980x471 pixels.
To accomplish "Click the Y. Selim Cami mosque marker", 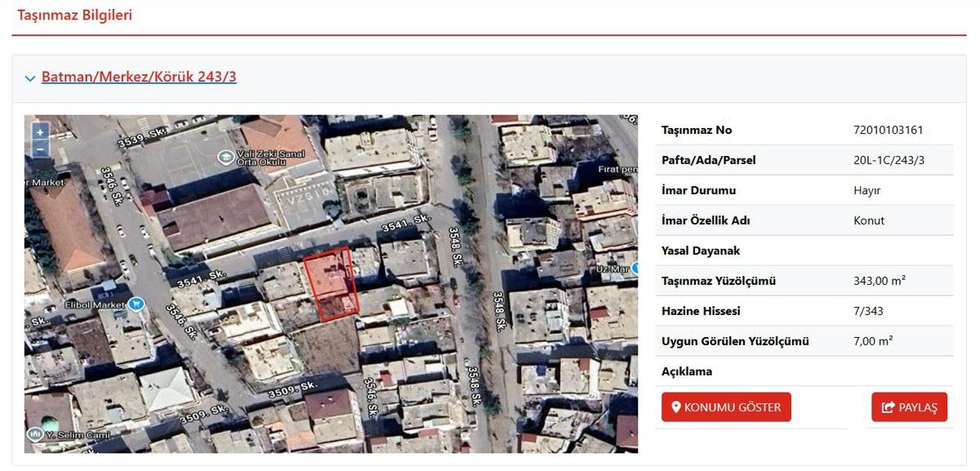I will [35, 434].
